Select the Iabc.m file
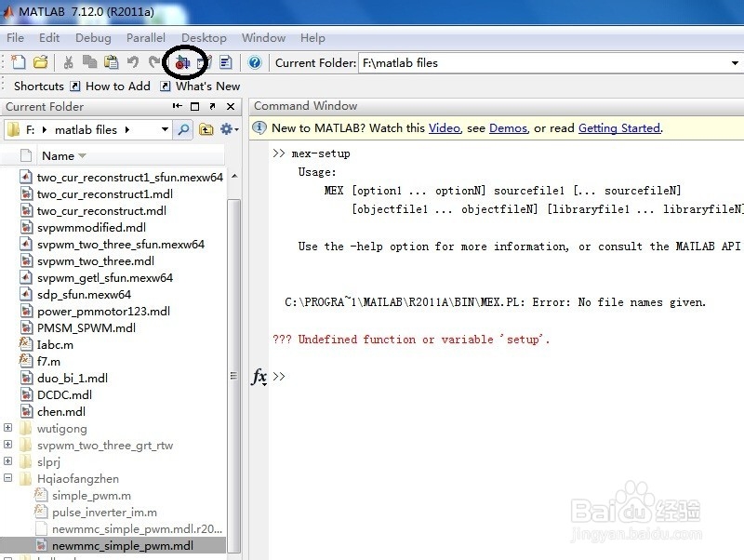The width and height of the screenshot is (744, 560). [46, 344]
